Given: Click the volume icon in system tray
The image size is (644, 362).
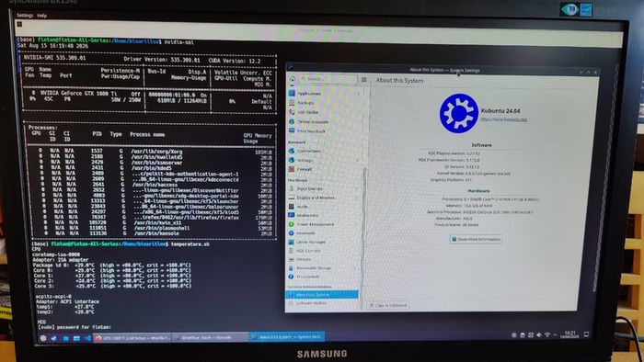Looking at the screenshot, I should click(539, 335).
